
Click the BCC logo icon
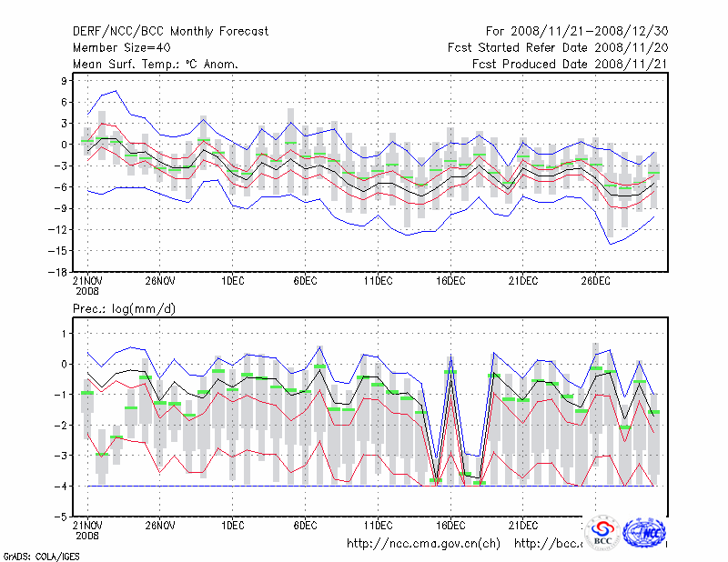coord(602,532)
